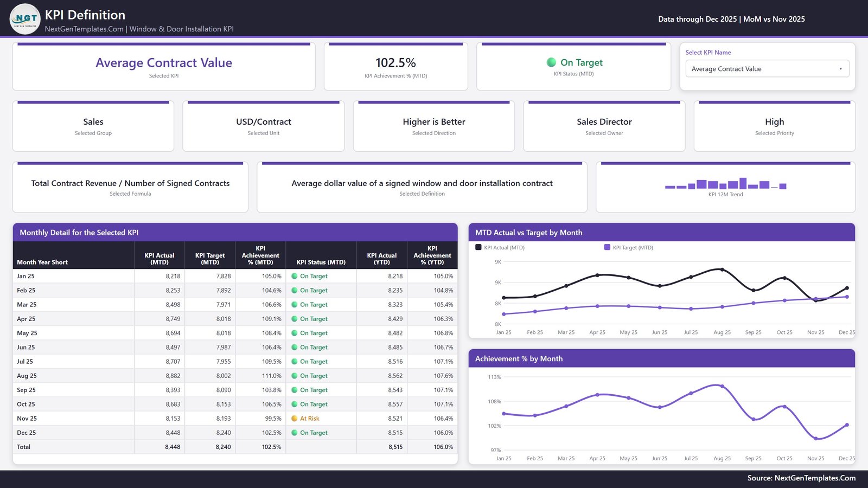Click the On Target status for Jun 25
868x488 pixels.
(314, 348)
